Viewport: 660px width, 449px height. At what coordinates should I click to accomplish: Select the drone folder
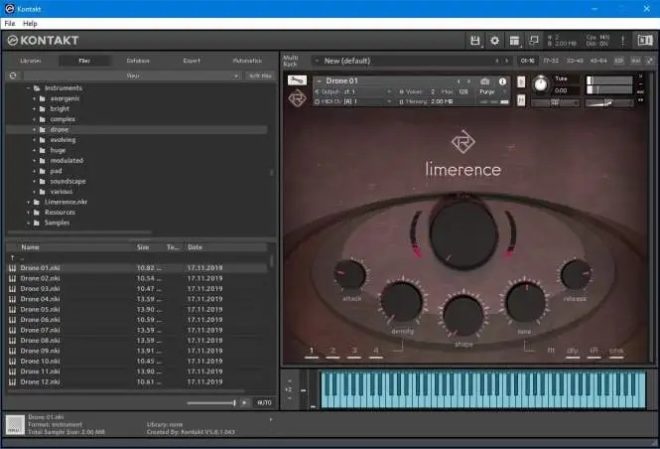[137, 130]
